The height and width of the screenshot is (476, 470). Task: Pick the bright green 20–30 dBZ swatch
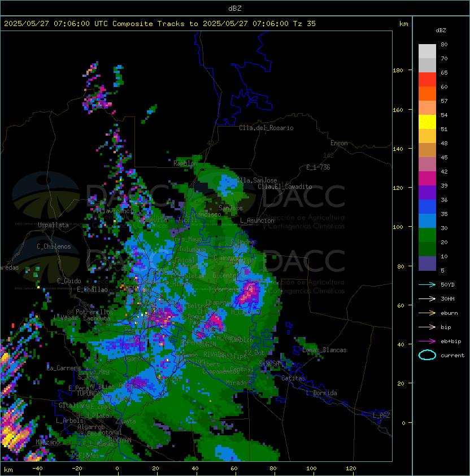click(427, 235)
